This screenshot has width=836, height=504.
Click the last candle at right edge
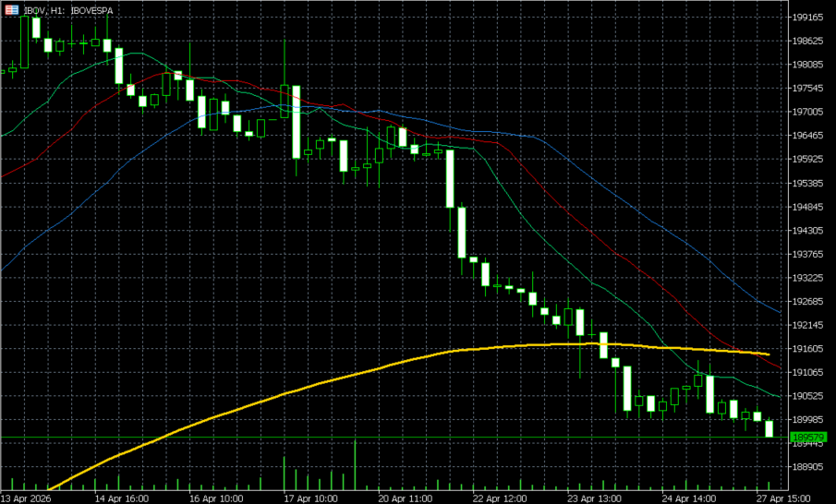click(x=769, y=428)
